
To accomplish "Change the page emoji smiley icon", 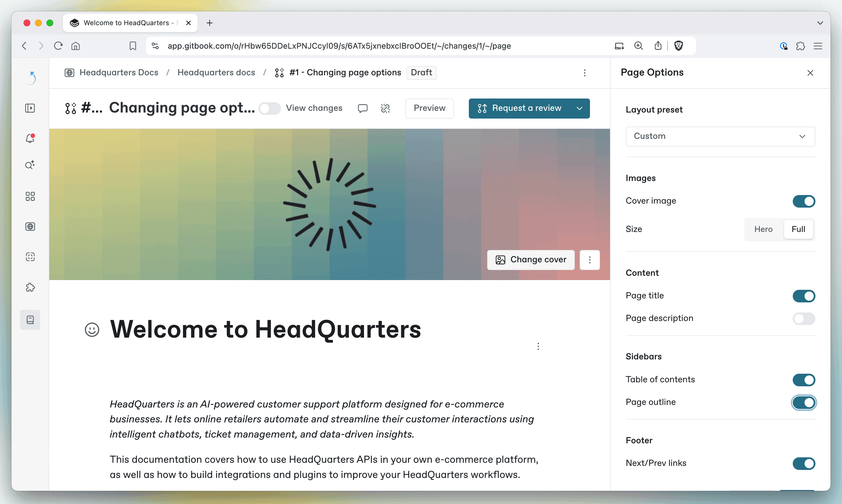I will tap(92, 329).
